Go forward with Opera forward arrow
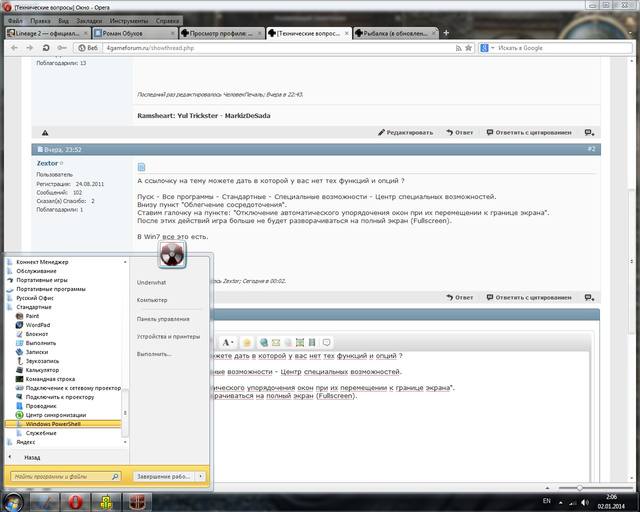The image size is (640, 512). coord(30,48)
